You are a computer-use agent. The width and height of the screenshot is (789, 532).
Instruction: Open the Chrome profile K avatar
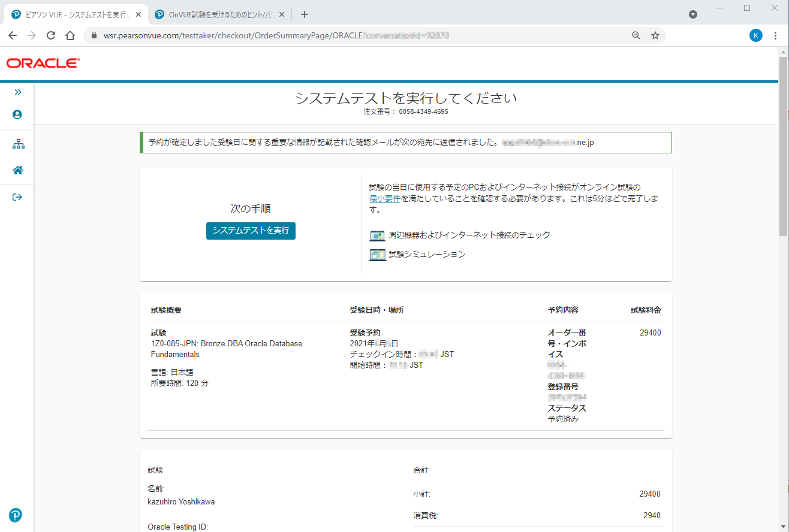point(756,35)
